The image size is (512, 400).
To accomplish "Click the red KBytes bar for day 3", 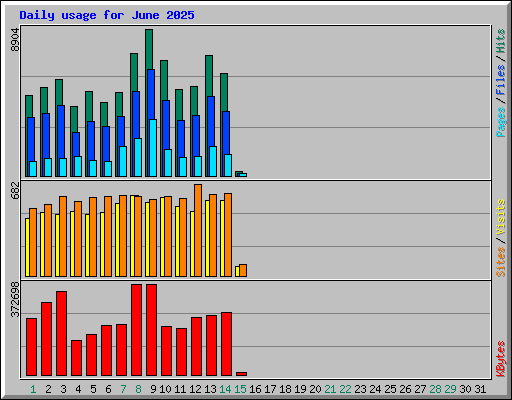I will point(61,333).
